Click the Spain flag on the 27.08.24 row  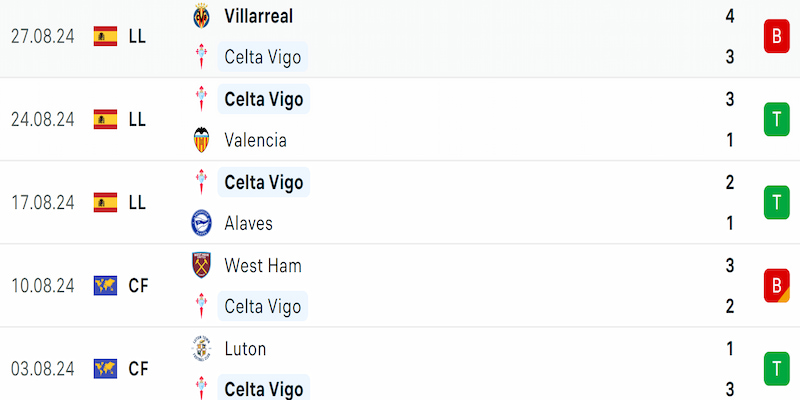tap(106, 36)
